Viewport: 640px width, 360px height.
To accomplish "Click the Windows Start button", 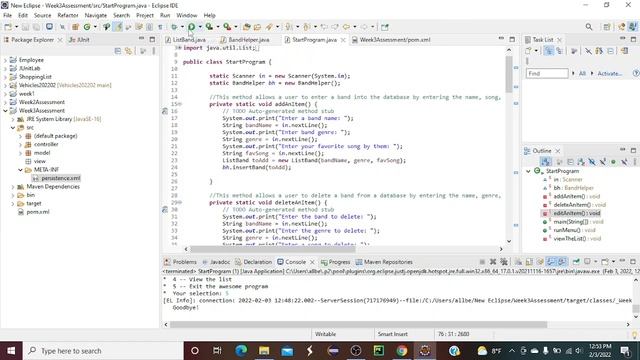I will tap(11, 351).
